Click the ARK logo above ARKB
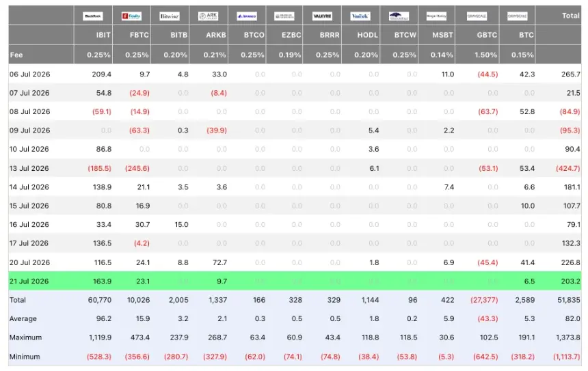The image size is (588, 371). click(x=208, y=16)
